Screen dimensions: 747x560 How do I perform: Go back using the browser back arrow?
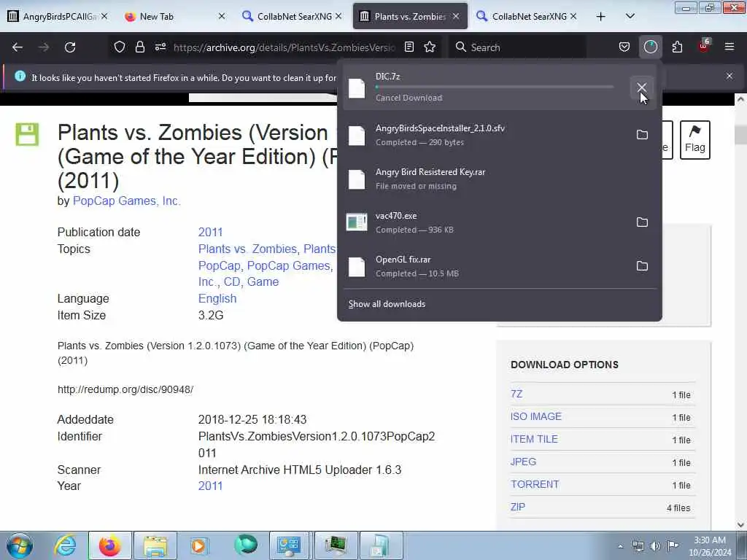click(18, 47)
